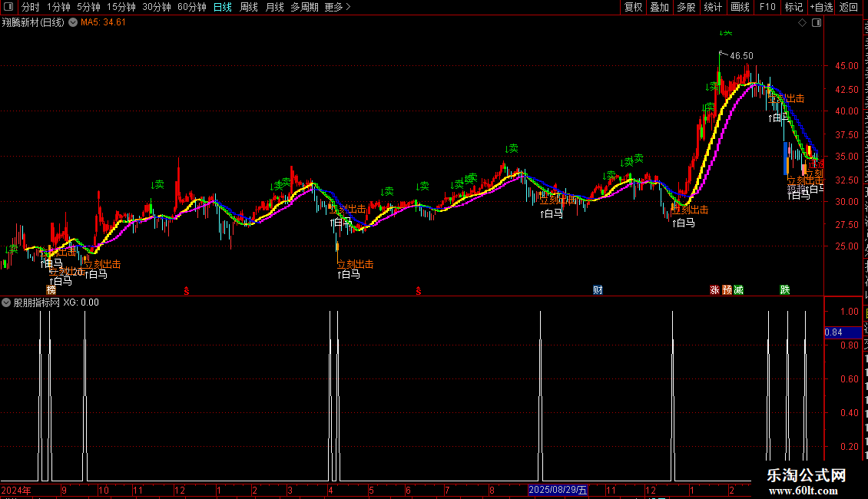Viewport: 868px width, 499px height.
Task: Click the 减 marker icon
Action: (x=738, y=290)
